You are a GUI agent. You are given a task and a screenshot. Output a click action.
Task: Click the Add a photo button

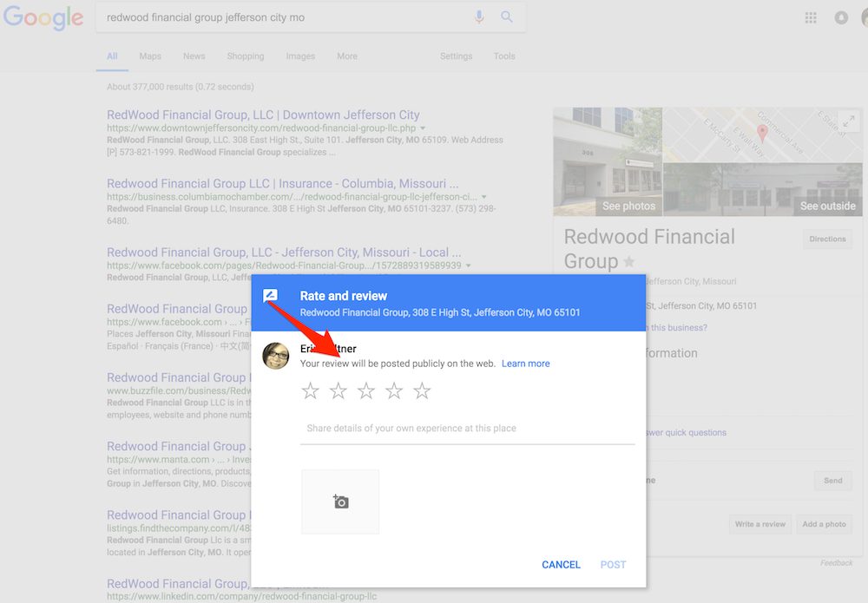824,524
